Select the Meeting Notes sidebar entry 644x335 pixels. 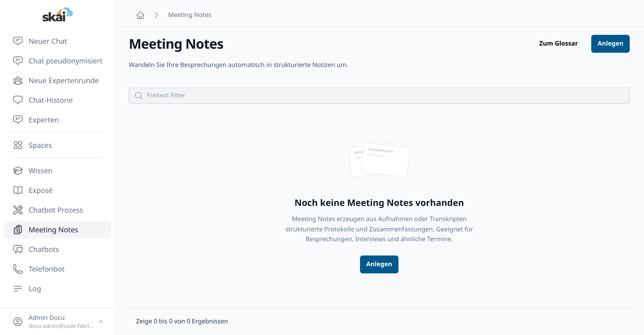57,230
